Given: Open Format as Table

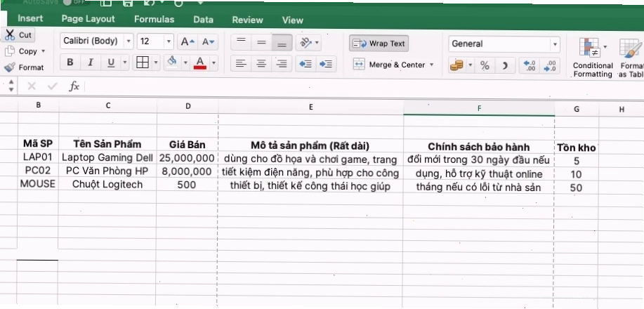Looking at the screenshot, I should 631,58.
